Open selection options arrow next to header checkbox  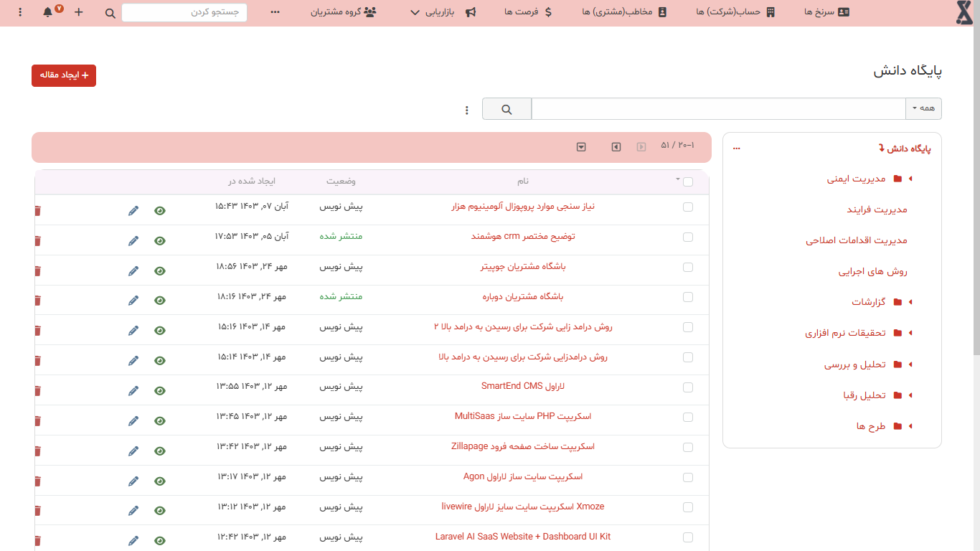[677, 179]
